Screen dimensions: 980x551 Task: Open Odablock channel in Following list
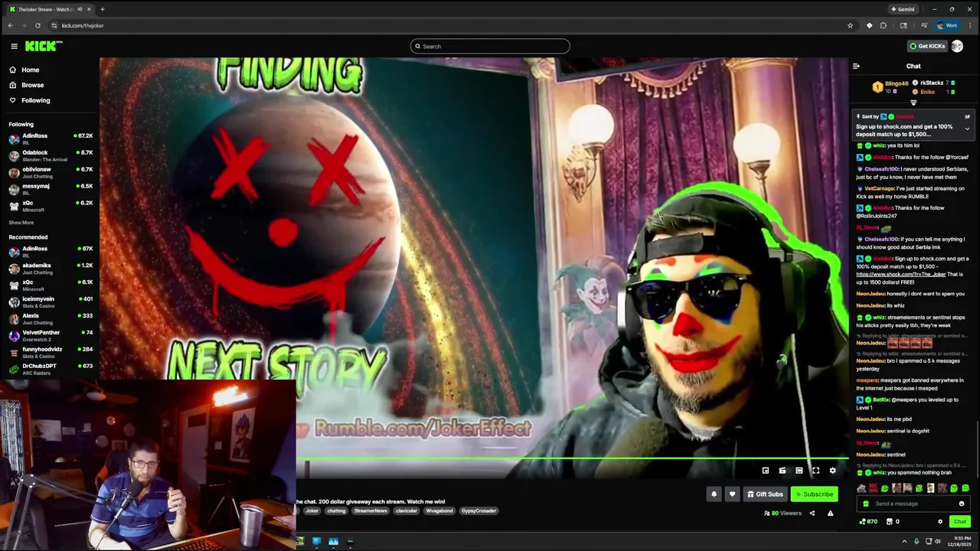tap(51, 155)
